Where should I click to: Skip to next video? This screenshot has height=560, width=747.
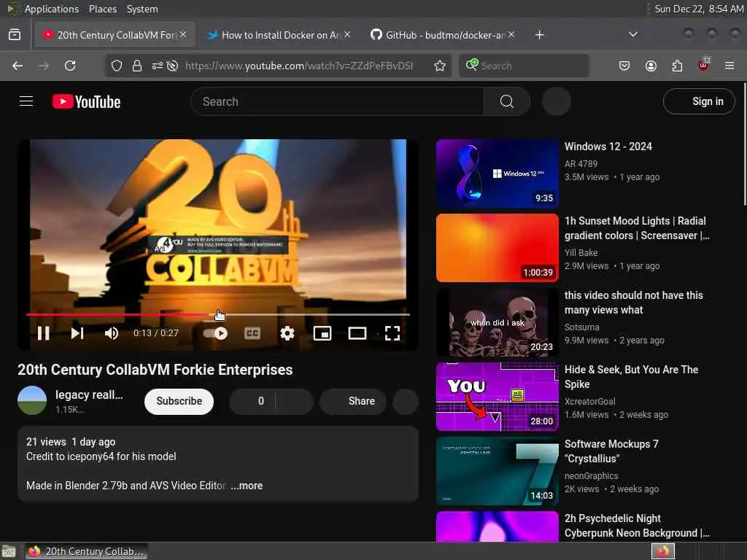77,333
